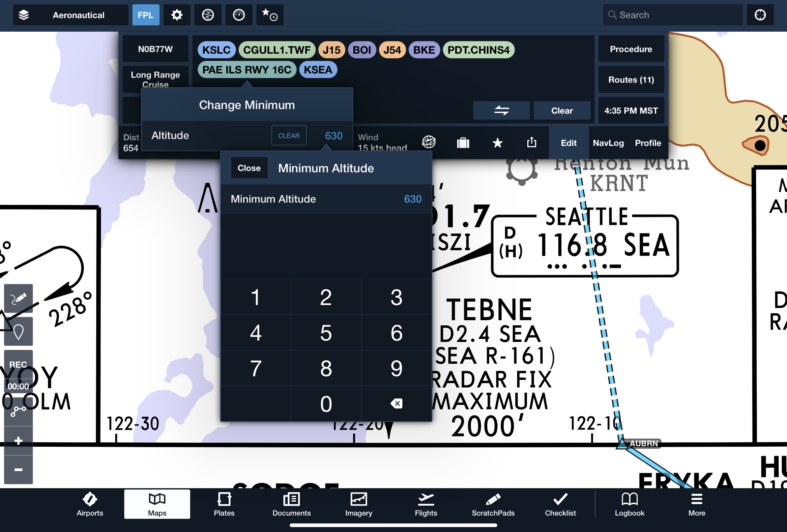Close the Minimum Altitude keypad

249,168
